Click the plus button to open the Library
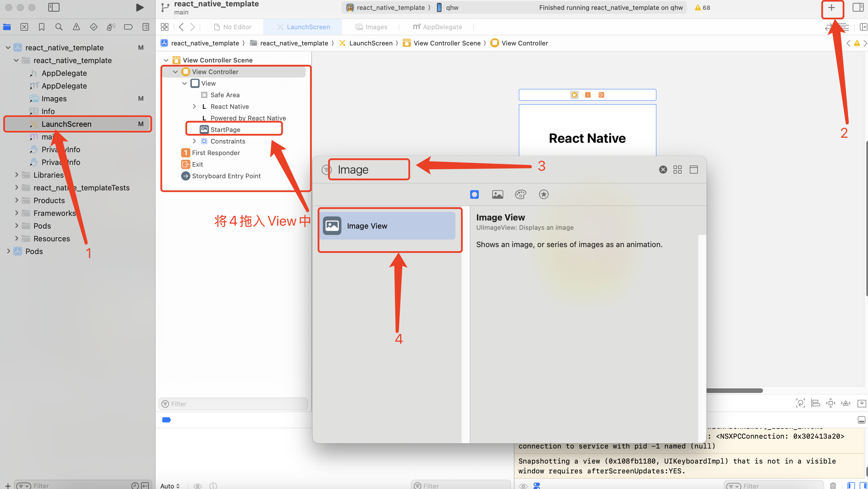The image size is (868, 489). pyautogui.click(x=831, y=8)
